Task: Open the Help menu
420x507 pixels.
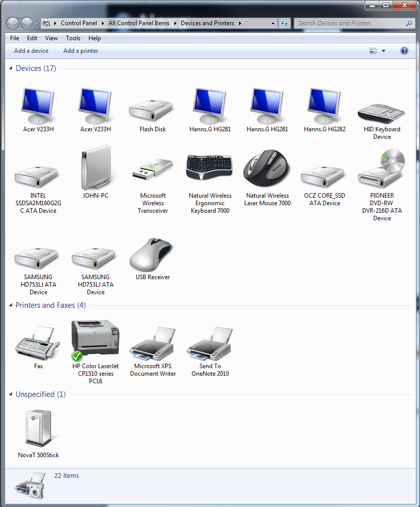Action: point(94,38)
